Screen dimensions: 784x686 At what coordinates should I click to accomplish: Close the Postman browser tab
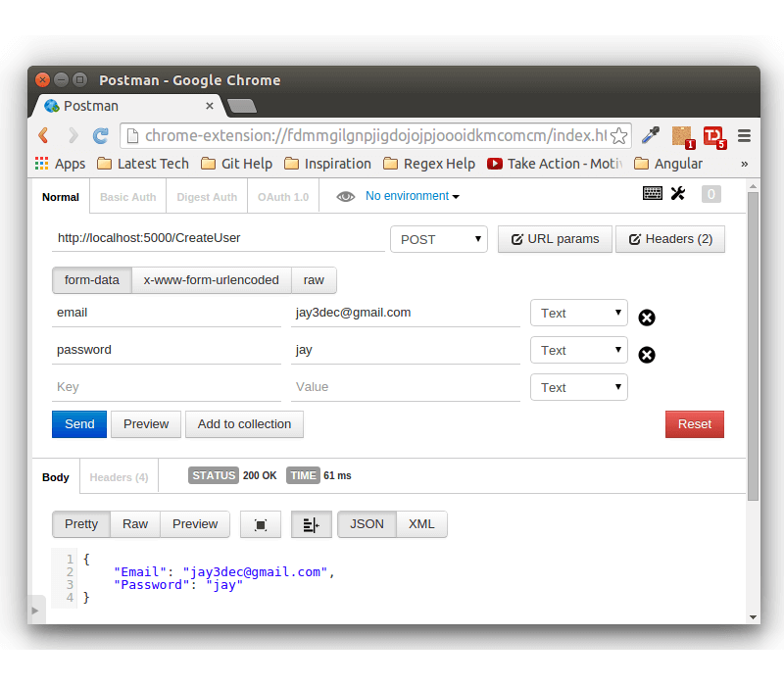(x=210, y=106)
